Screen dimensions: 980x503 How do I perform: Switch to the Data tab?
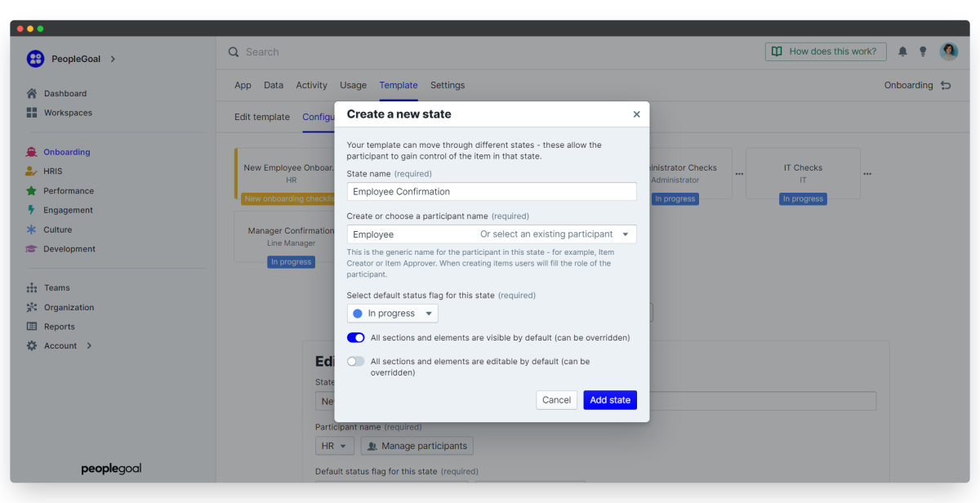[274, 85]
